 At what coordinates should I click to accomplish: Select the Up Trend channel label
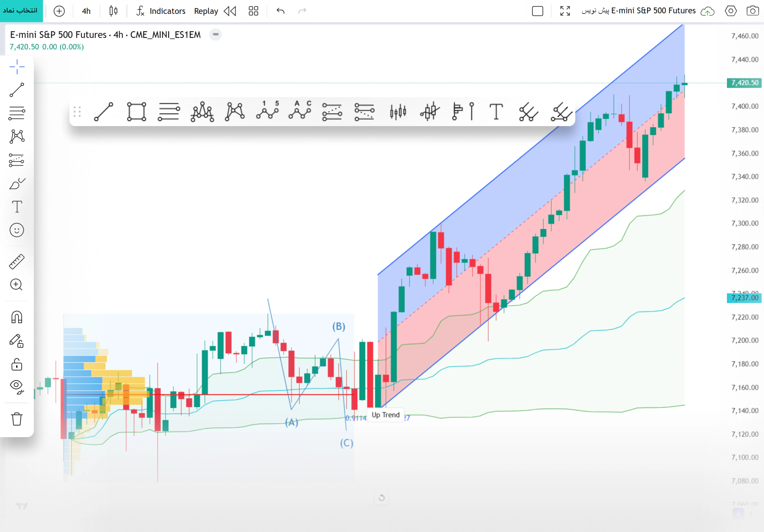click(385, 415)
